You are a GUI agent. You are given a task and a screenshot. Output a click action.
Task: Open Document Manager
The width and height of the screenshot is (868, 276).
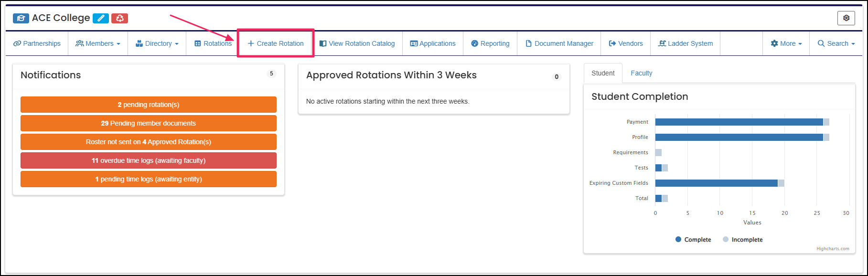tap(559, 43)
